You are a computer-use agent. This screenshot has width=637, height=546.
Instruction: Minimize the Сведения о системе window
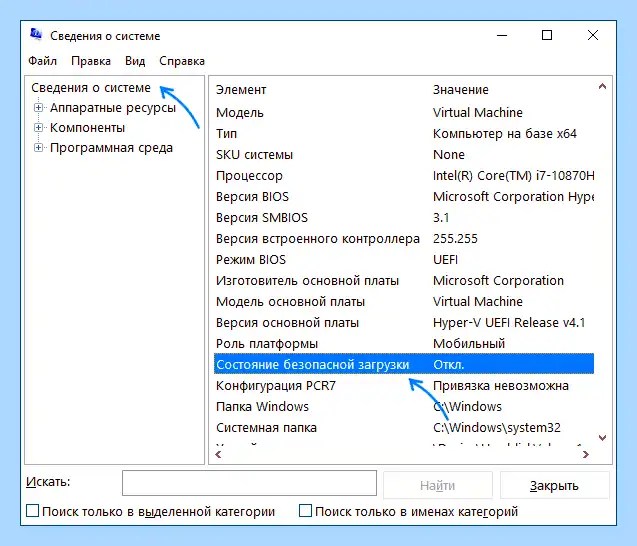click(x=502, y=35)
